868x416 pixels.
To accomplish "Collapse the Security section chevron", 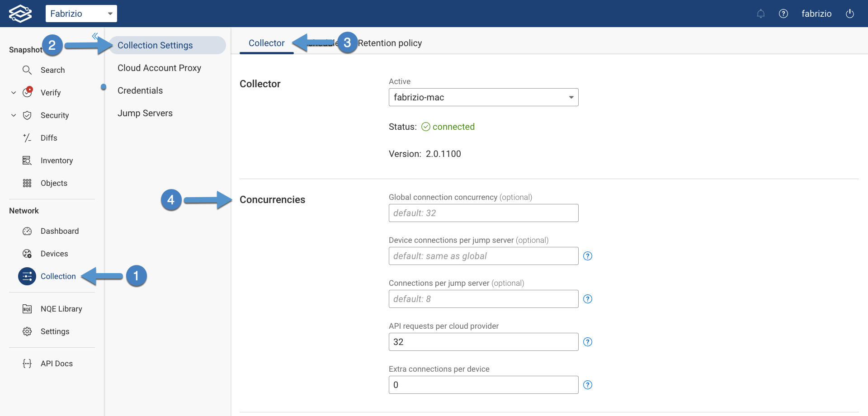I will (13, 115).
